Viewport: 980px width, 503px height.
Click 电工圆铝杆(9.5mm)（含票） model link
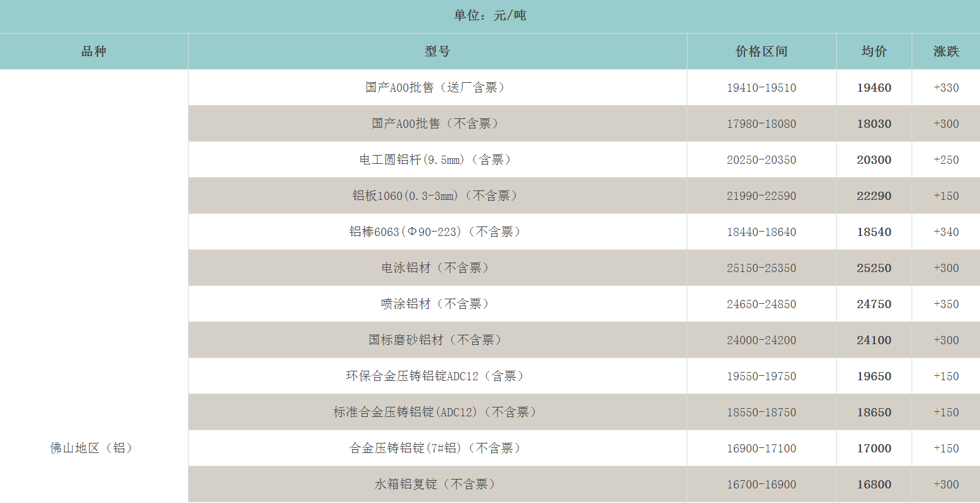click(x=437, y=159)
